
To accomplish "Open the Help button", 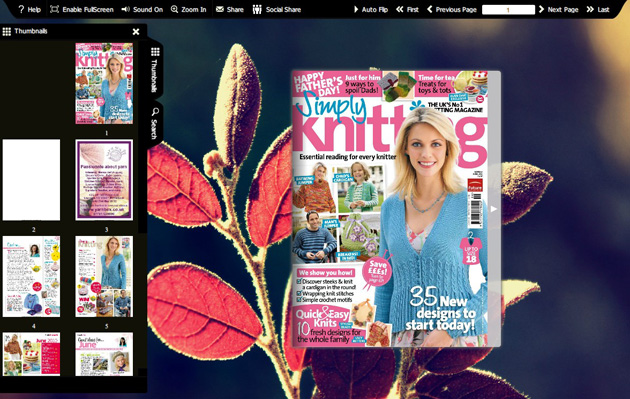I will (x=29, y=9).
